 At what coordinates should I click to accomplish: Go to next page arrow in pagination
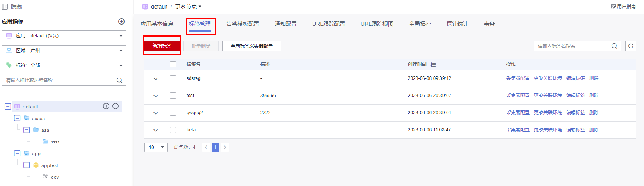point(225,147)
